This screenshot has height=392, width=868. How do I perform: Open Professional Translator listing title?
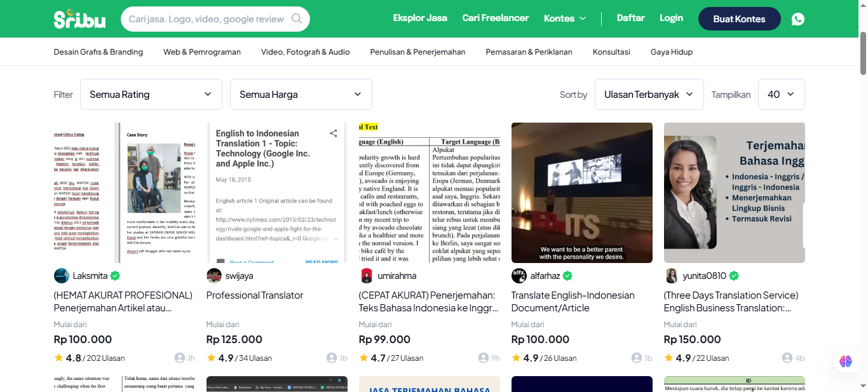(x=255, y=295)
